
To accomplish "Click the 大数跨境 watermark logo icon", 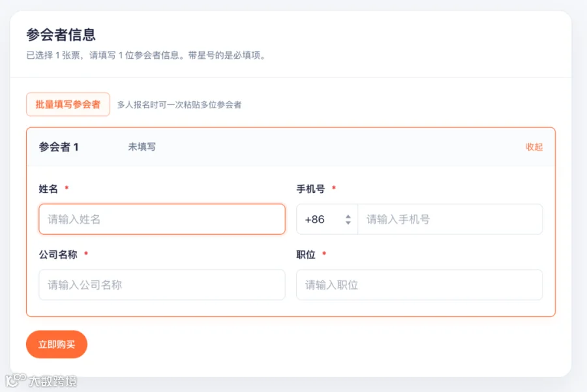I will pyautogui.click(x=16, y=380).
